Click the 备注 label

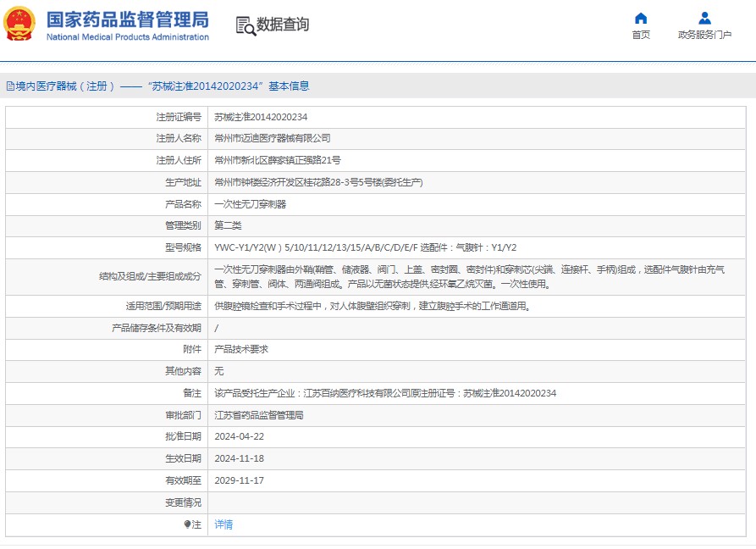[x=192, y=393]
